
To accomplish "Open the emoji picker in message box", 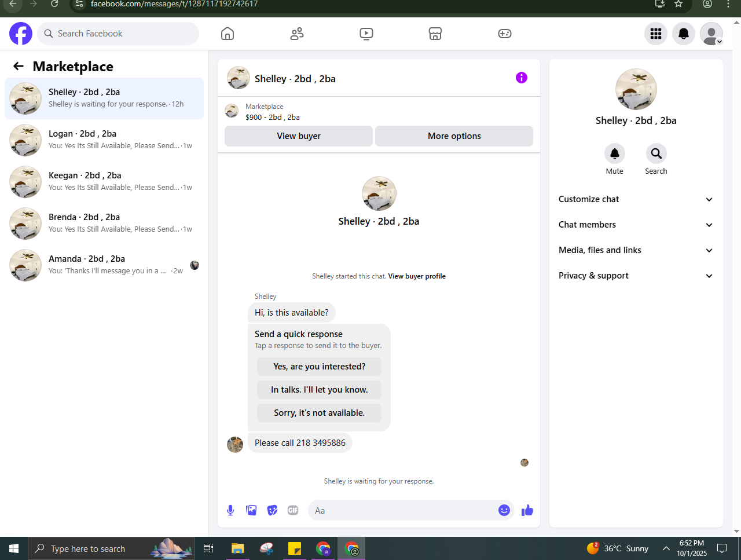I will pos(504,510).
